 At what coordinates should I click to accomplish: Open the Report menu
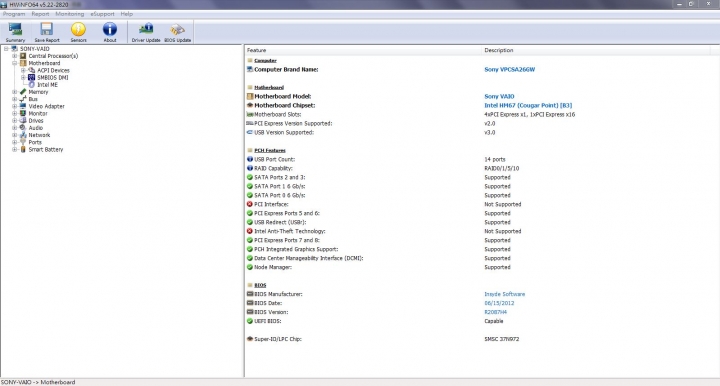coord(40,14)
